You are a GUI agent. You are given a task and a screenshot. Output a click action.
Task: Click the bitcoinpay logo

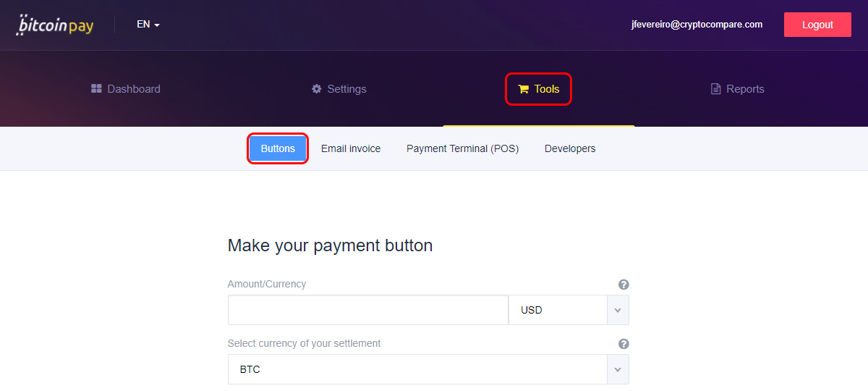(x=56, y=25)
